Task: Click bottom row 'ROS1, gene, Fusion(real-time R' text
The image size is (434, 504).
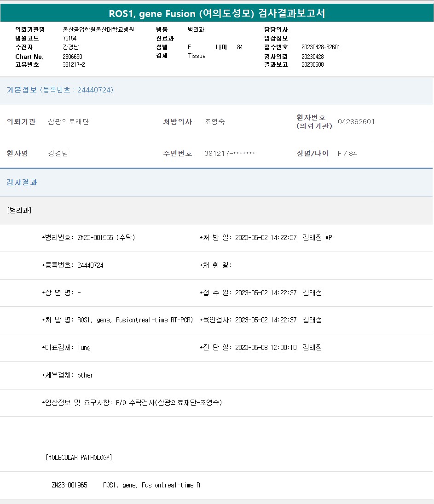Action: (151, 485)
